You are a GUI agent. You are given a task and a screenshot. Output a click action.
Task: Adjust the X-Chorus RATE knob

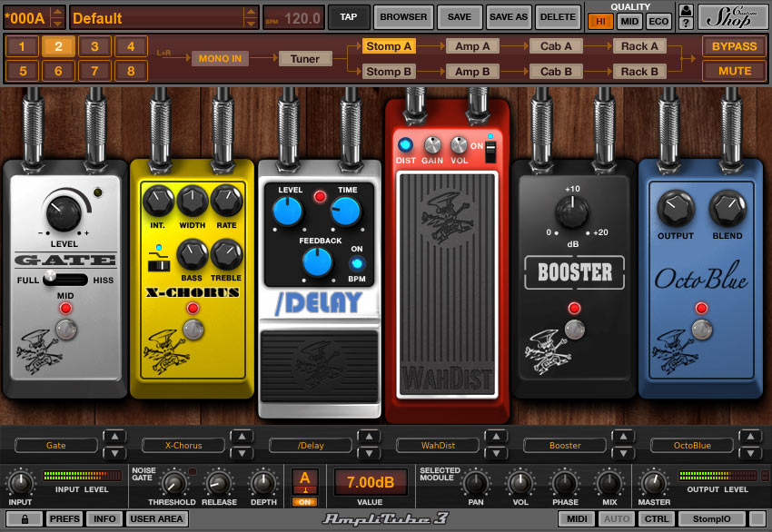pos(226,201)
